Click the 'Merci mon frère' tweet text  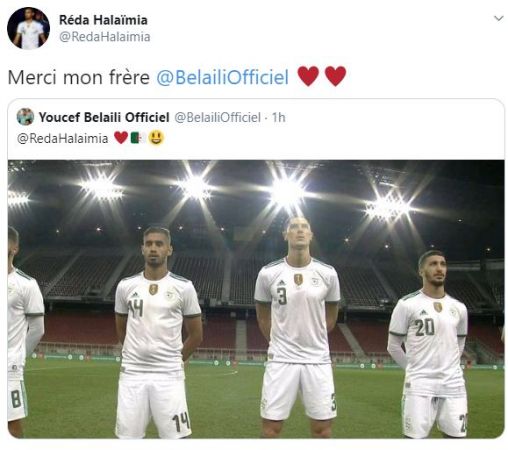point(79,77)
